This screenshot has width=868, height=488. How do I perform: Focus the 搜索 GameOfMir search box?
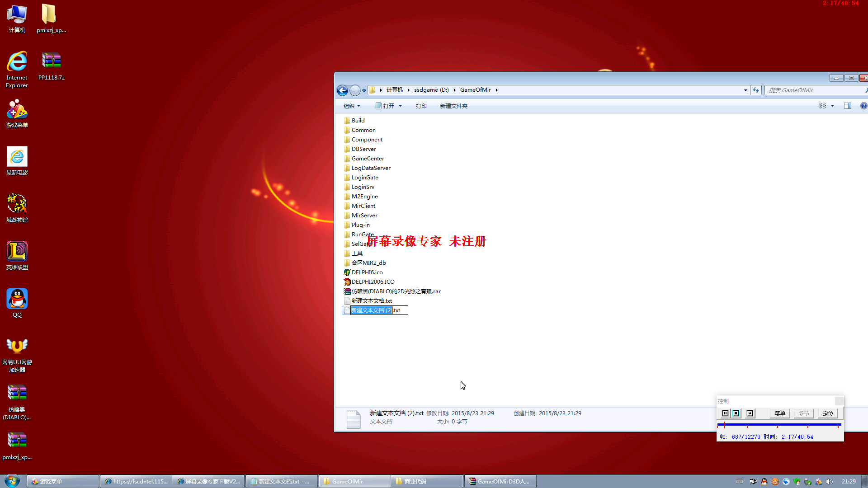[816, 90]
